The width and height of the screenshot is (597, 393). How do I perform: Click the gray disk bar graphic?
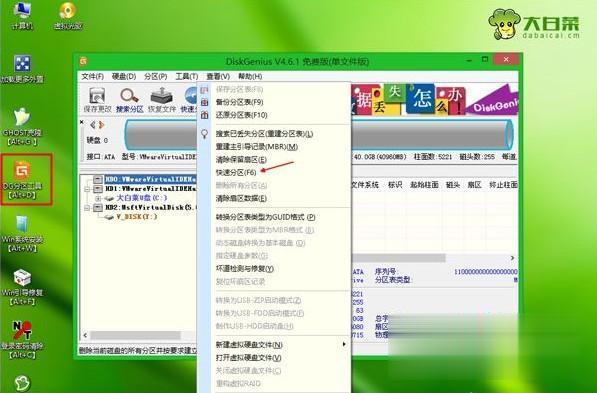coord(319,135)
